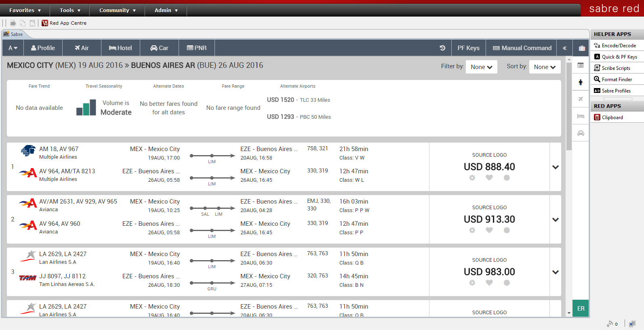Click Aeromexico logo for AM 18, AV 967
The height and width of the screenshot is (330, 644).
point(28,151)
